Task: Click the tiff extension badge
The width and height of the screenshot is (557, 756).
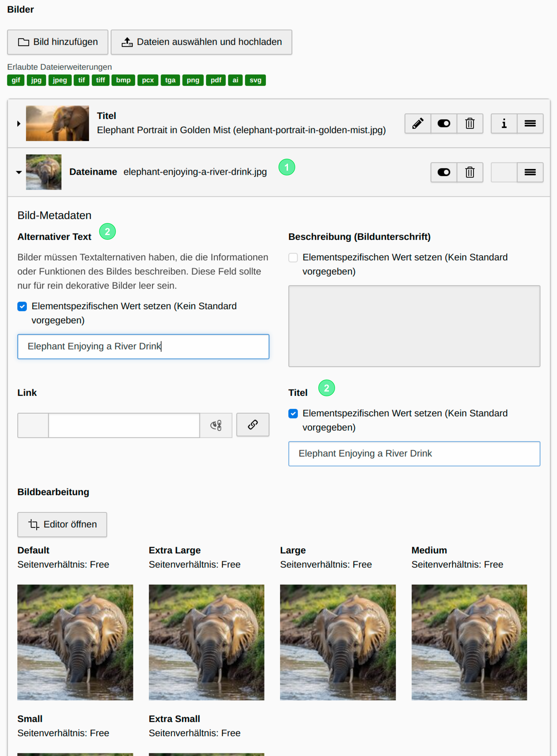Action: (101, 80)
